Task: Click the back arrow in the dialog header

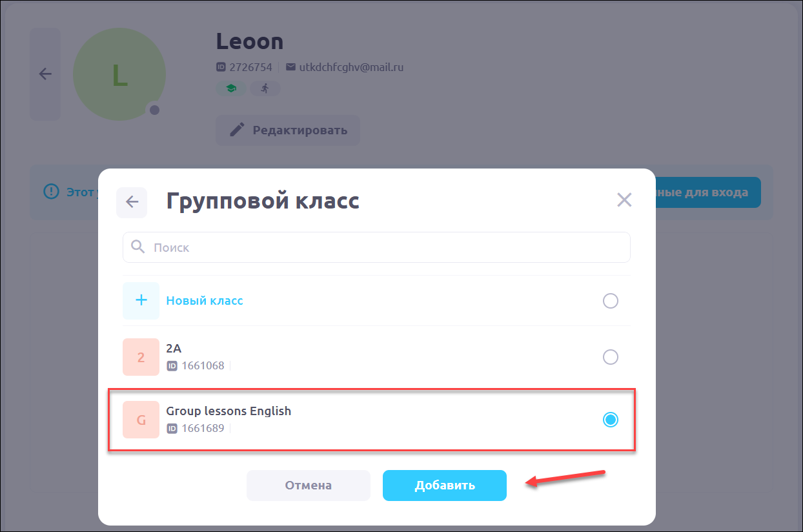Action: tap(132, 202)
